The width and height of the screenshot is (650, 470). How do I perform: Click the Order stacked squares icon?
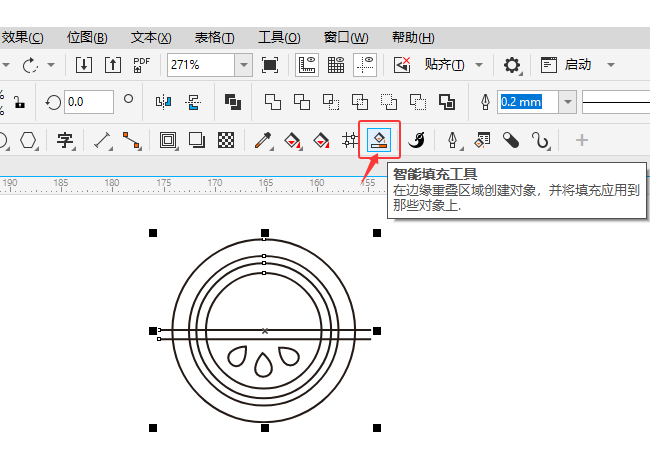(233, 102)
